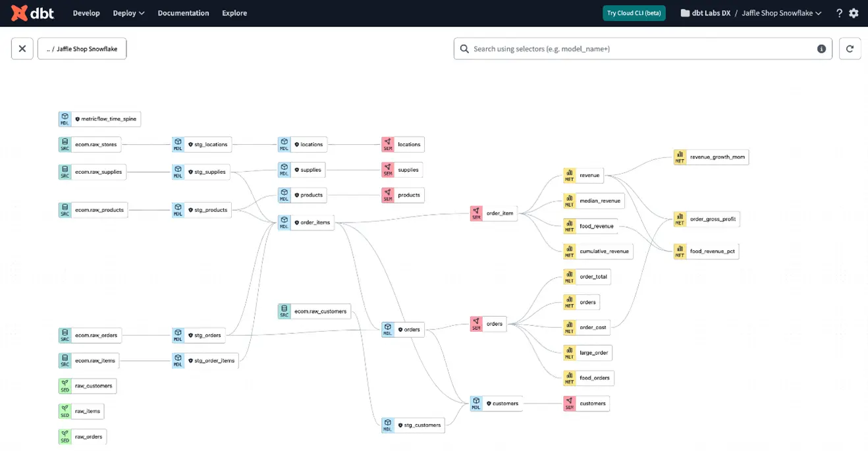The width and height of the screenshot is (868, 451).
Task: Open the dbt Labs DX account link
Action: point(705,13)
